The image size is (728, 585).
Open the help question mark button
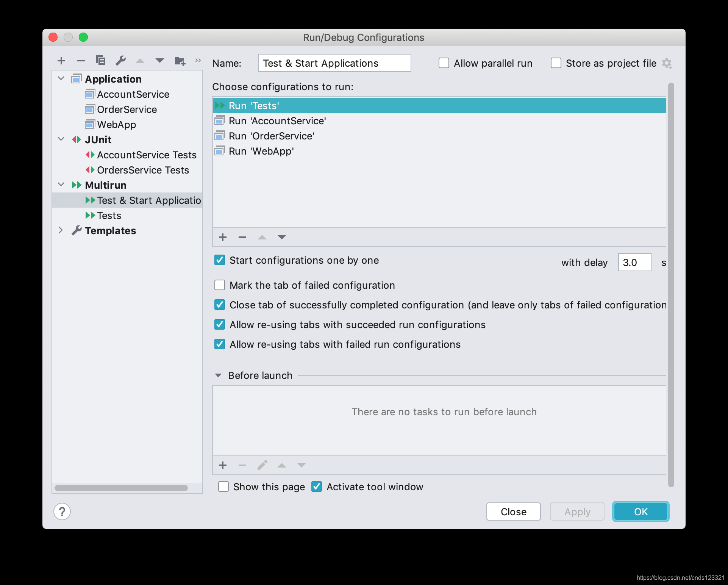pos(62,511)
